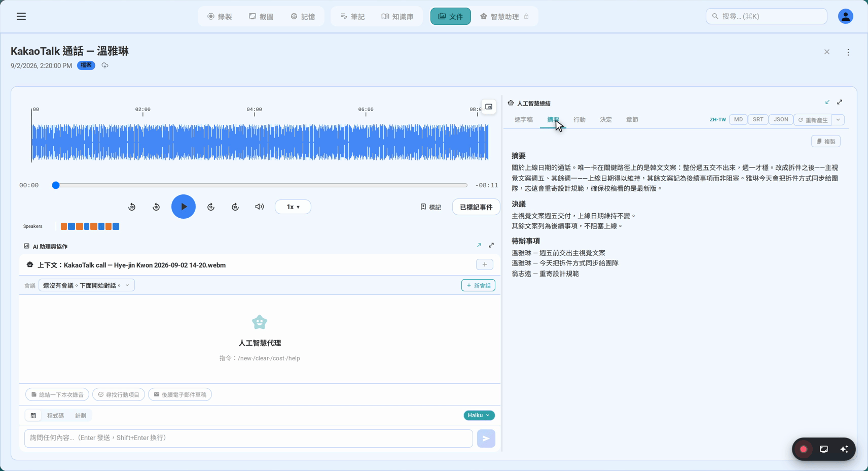The width and height of the screenshot is (868, 471).
Task: Switch to the 截圖 screenshot tab
Action: [x=262, y=16]
